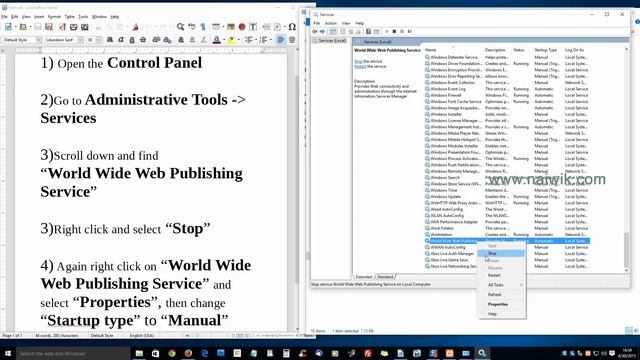Viewport: 640px width, 360px height.
Task: Click Special Character omega icon
Action: click(292, 27)
